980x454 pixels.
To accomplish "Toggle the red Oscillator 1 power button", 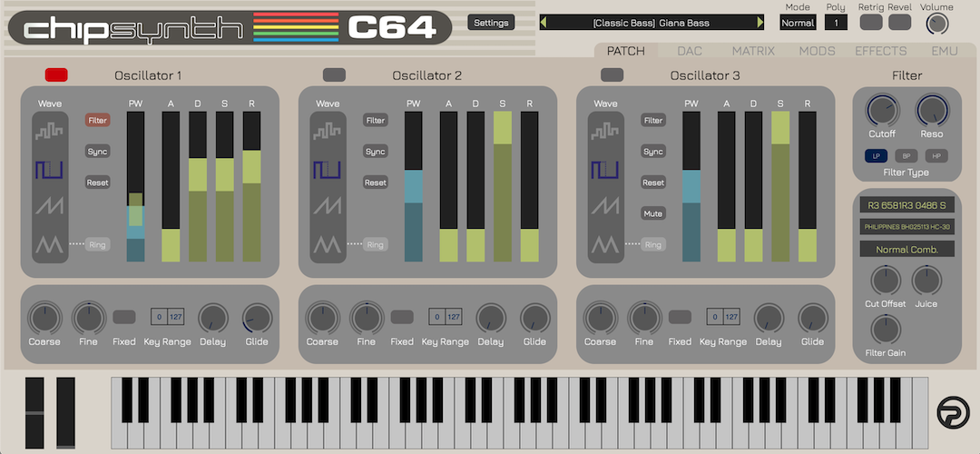I will coord(56,75).
